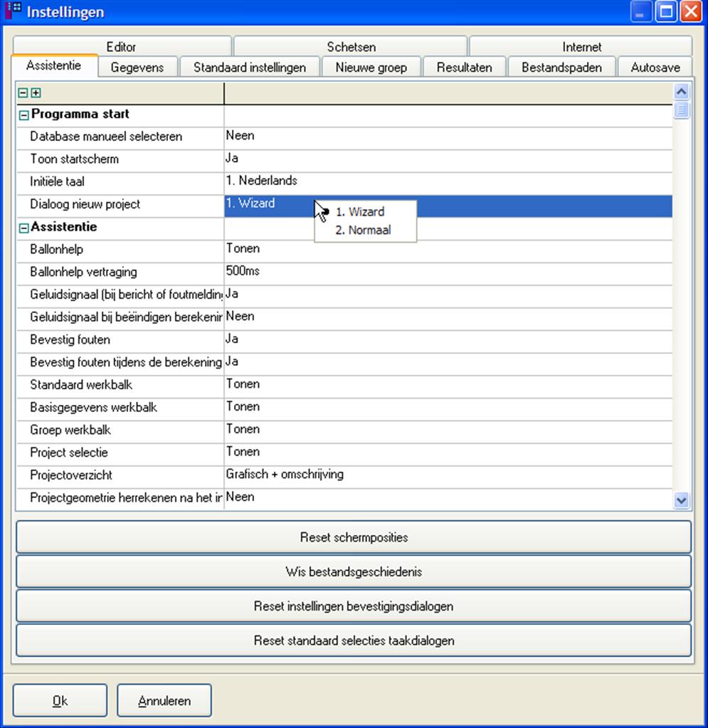708x728 pixels.
Task: Click scrollbar down arrow in settings grid
Action: click(681, 500)
